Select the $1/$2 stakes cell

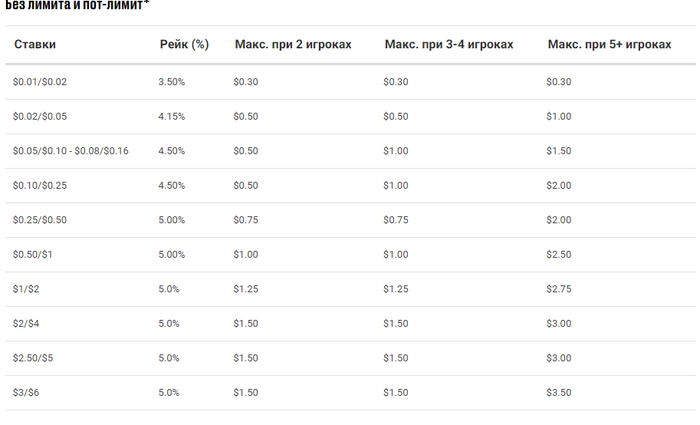[26, 289]
